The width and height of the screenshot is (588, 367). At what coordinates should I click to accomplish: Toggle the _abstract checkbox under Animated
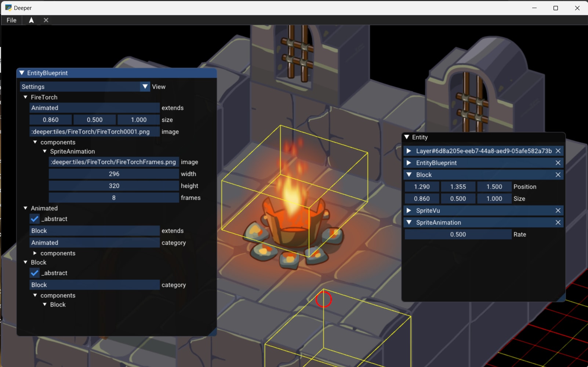[x=35, y=219]
